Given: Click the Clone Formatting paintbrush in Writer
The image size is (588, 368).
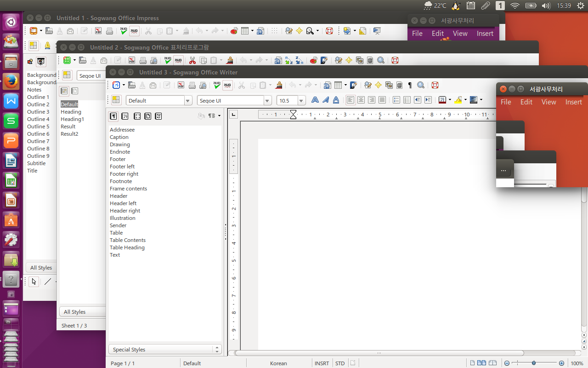Looking at the screenshot, I should [x=278, y=85].
